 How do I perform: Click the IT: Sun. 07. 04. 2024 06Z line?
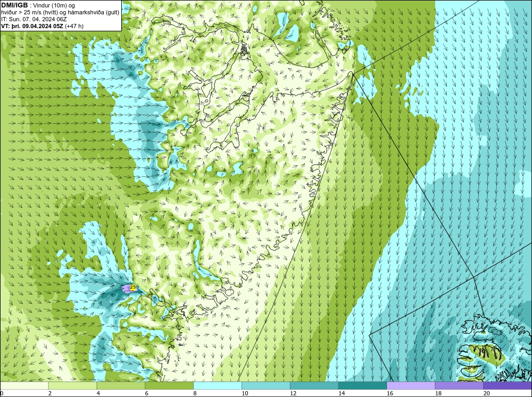pos(34,19)
